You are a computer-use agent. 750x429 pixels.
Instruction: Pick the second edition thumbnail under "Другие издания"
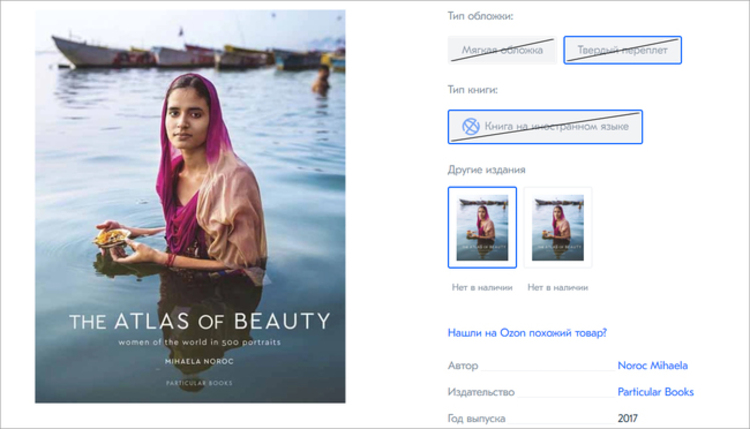(558, 227)
